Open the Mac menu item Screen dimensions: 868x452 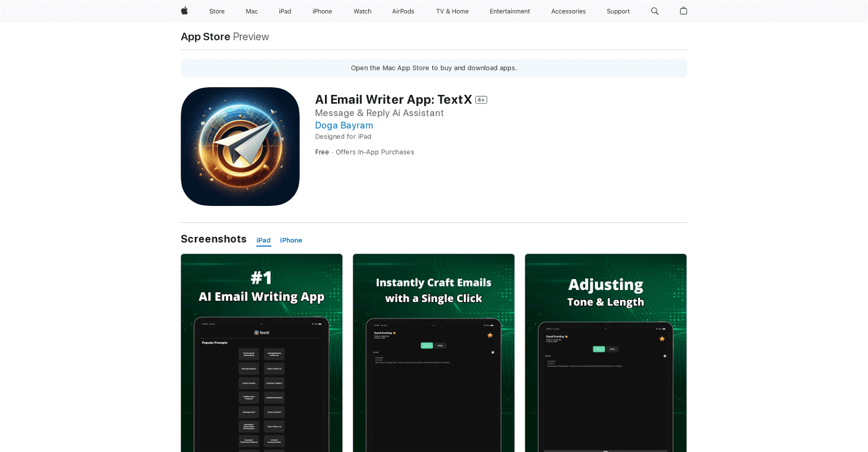tap(252, 11)
